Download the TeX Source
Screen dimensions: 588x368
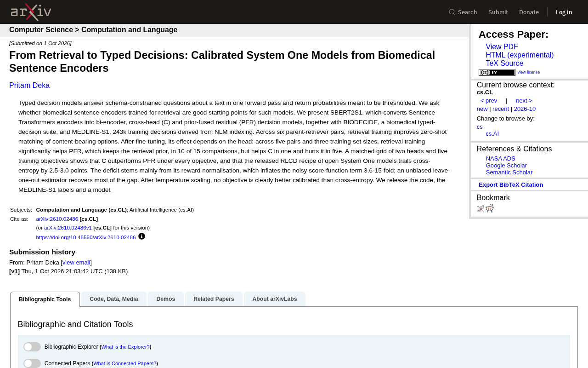[x=504, y=63]
